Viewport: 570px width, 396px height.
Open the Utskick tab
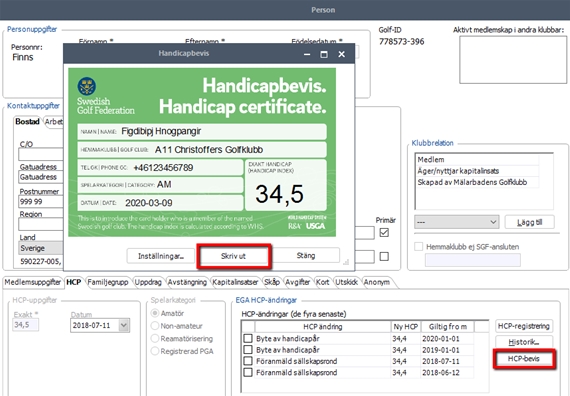click(x=346, y=282)
